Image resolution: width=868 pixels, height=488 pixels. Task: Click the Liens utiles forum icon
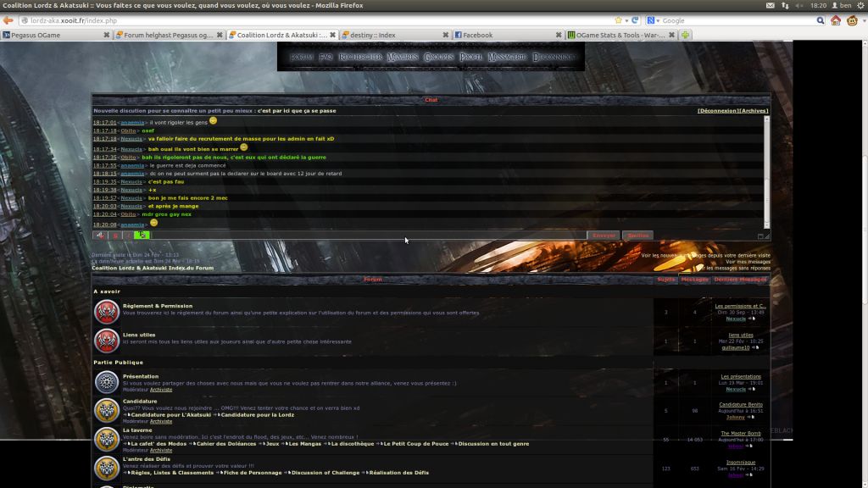106,341
